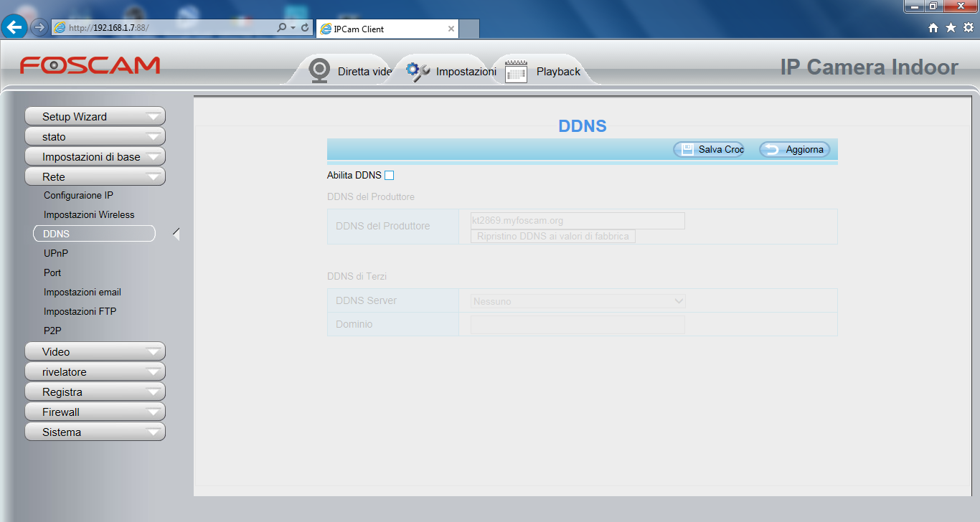Open the address bar search dropdown arrow
The width and height of the screenshot is (980, 522).
click(293, 27)
